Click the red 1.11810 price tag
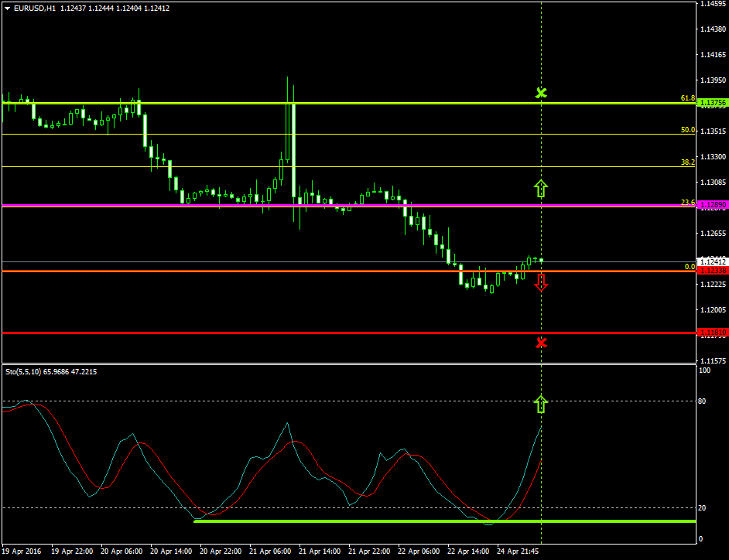Viewport: 729px width, 560px height. click(x=713, y=332)
